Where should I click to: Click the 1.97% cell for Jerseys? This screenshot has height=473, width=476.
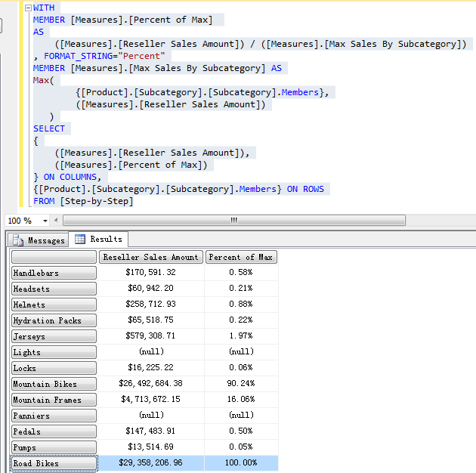point(241,335)
